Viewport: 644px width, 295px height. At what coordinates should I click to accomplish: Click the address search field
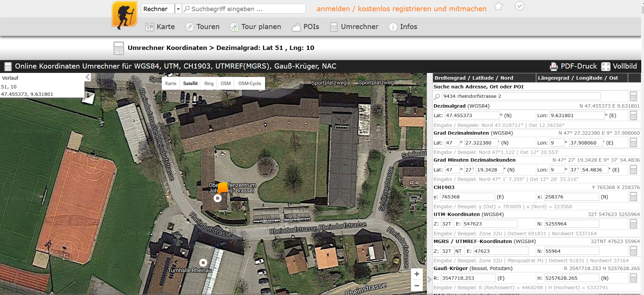(521, 96)
